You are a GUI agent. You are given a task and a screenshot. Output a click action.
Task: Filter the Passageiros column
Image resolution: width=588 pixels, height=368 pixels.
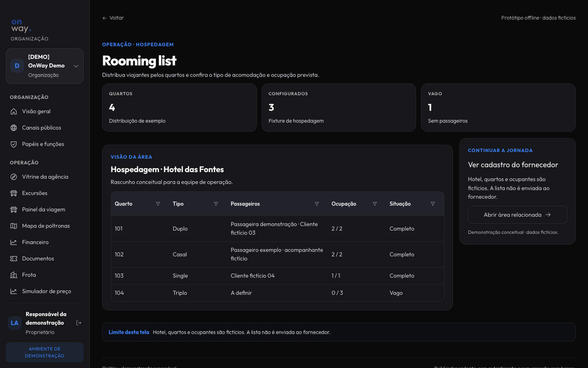(317, 204)
